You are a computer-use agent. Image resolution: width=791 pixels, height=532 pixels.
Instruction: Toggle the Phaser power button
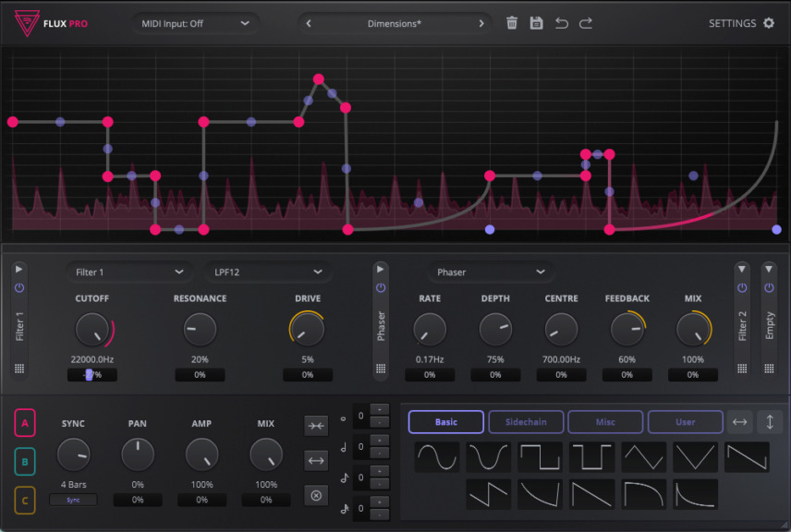point(381,288)
